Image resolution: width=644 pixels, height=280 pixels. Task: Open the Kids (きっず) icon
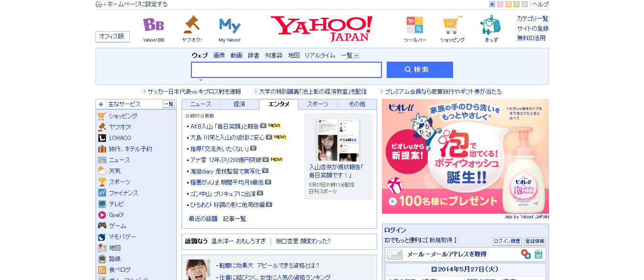click(490, 25)
